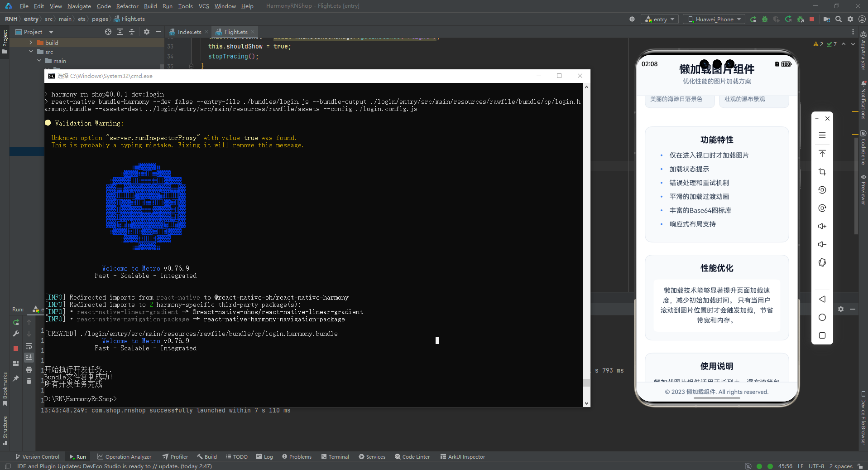Run the app with the green Run icon

[x=753, y=19]
